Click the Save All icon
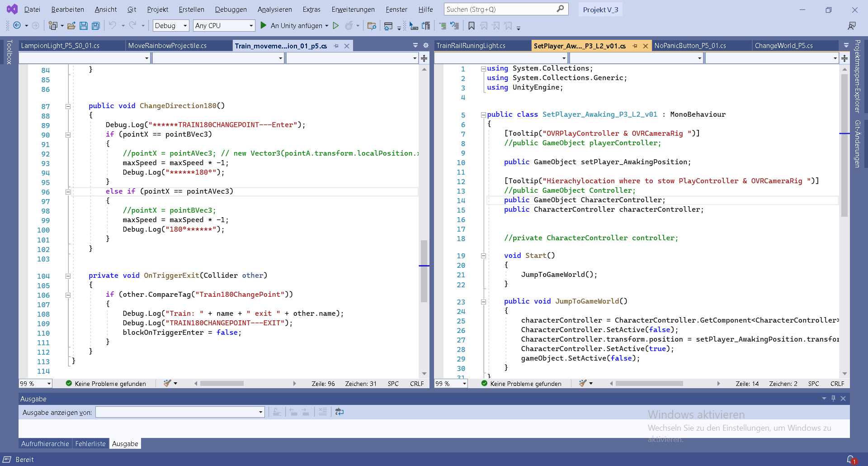The width and height of the screenshot is (868, 466). (95, 26)
